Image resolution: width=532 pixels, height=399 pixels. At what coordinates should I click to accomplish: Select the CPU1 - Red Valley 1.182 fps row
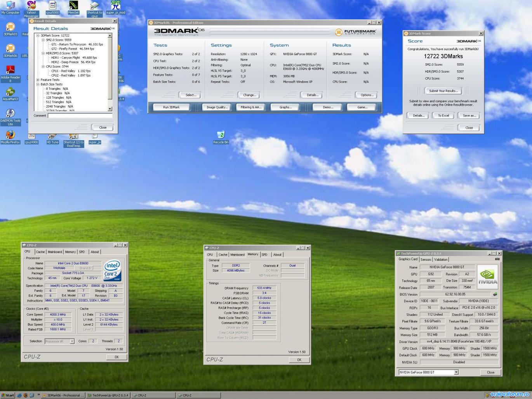click(x=71, y=71)
